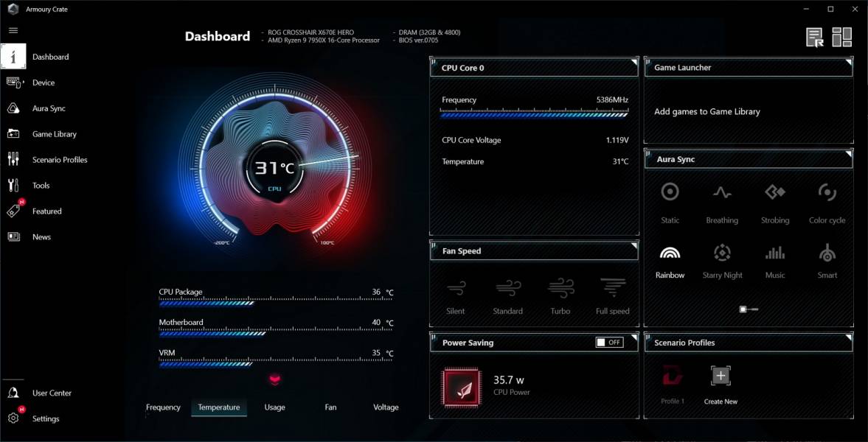Image resolution: width=868 pixels, height=442 pixels.
Task: Select the Rainbow lighting effect icon
Action: tap(670, 253)
